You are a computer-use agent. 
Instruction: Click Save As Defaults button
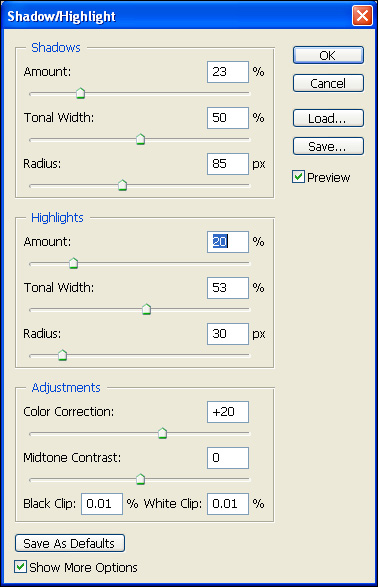[70, 543]
